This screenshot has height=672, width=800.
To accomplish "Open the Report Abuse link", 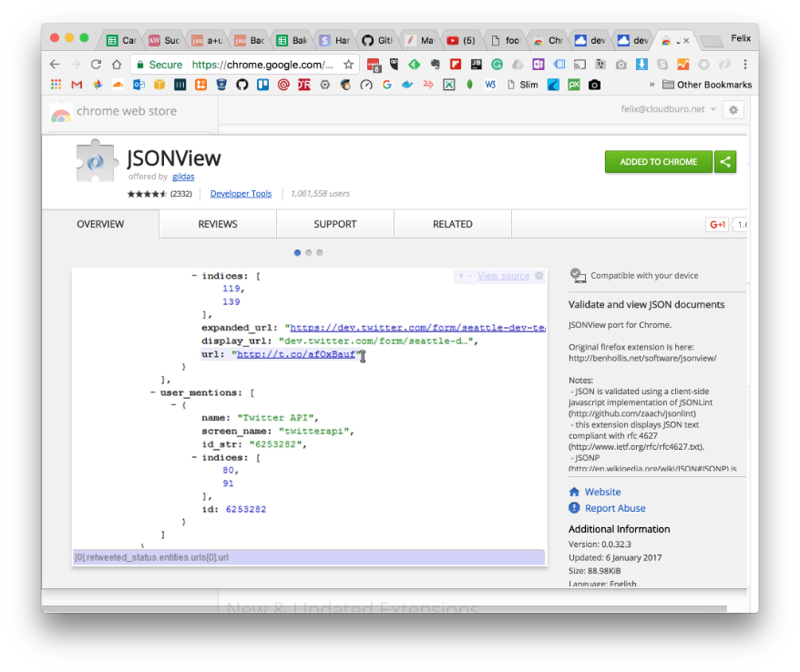I will 615,508.
